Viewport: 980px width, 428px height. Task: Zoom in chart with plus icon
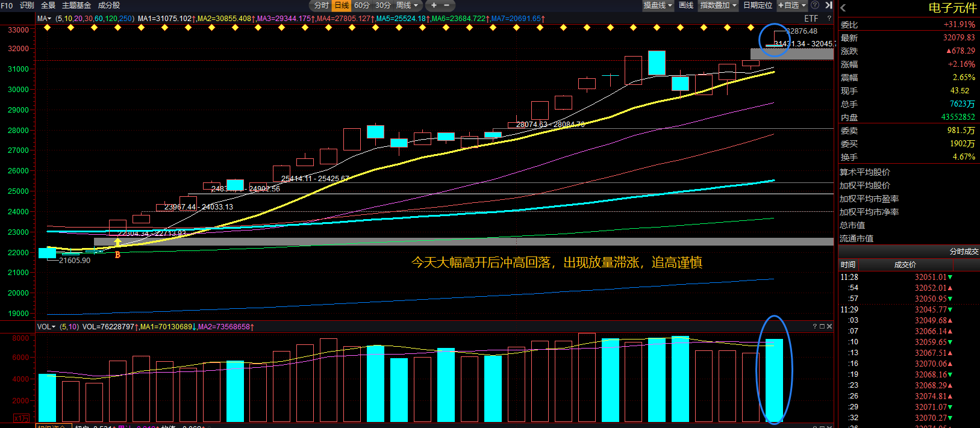(x=434, y=5)
